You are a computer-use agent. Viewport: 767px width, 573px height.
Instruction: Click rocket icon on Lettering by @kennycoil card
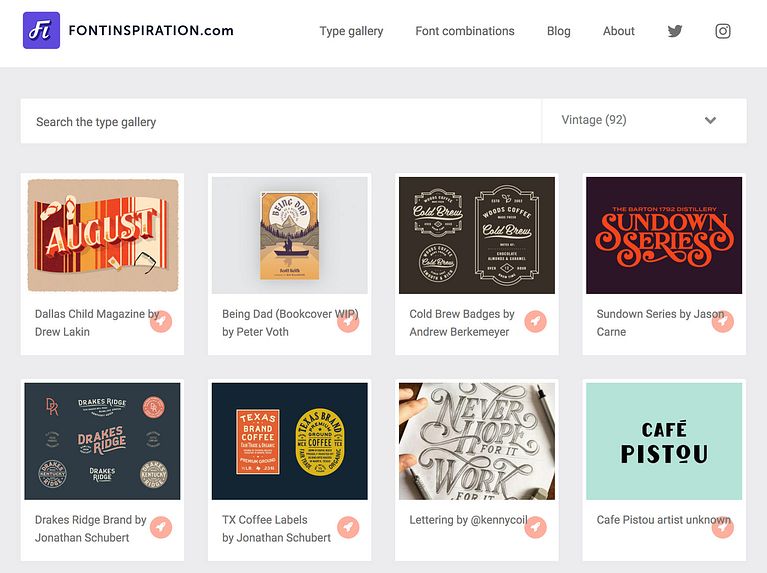tap(536, 527)
